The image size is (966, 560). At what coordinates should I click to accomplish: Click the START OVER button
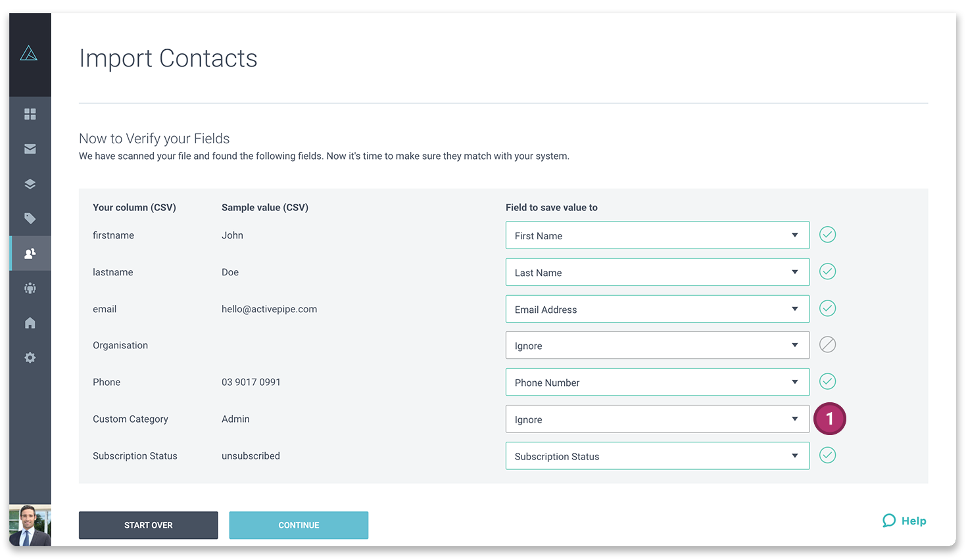[x=149, y=525]
